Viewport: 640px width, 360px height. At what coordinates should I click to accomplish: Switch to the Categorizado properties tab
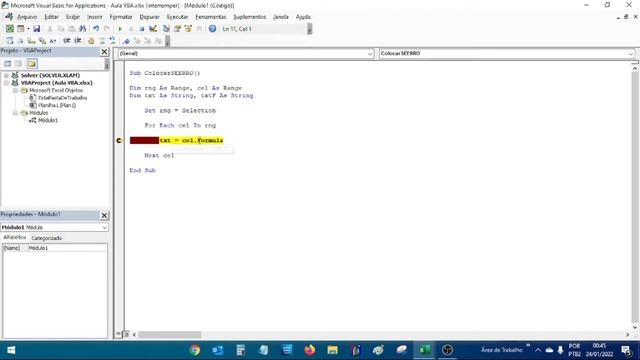point(47,238)
